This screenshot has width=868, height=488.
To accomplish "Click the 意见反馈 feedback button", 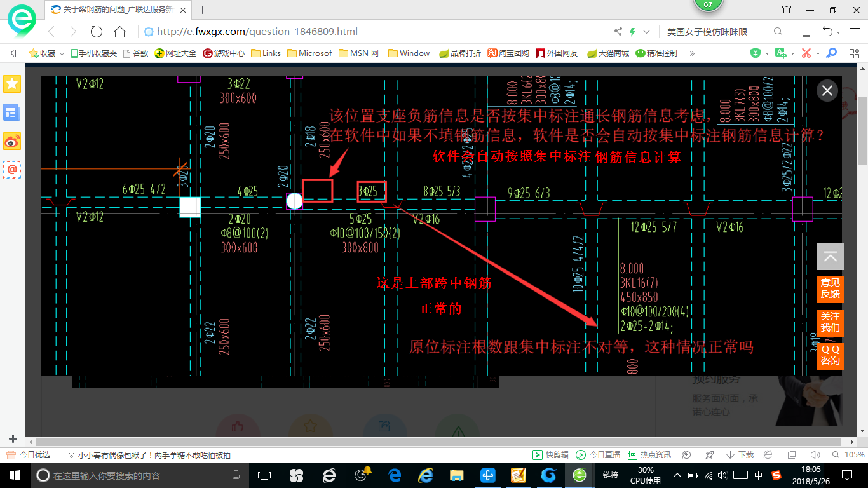I will point(831,288).
